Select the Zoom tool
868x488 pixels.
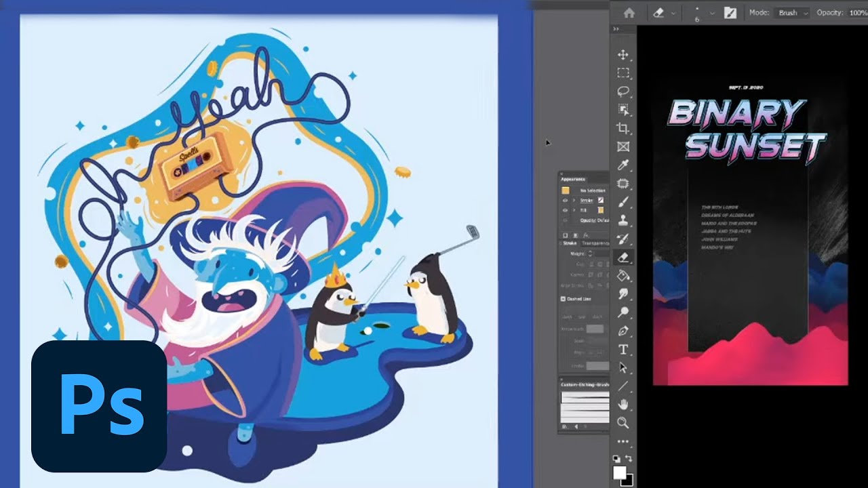[x=623, y=422]
